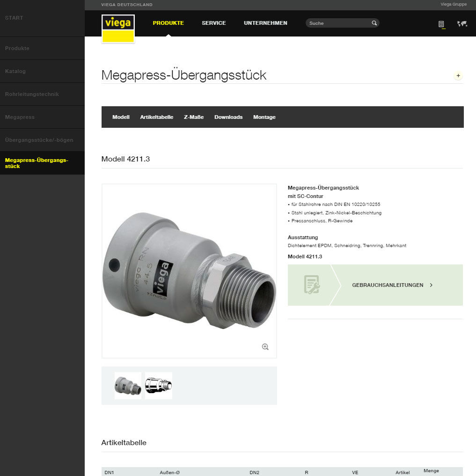The width and height of the screenshot is (476, 476).
Task: Jump to the Artikeltabelle tab
Action: [x=157, y=117]
